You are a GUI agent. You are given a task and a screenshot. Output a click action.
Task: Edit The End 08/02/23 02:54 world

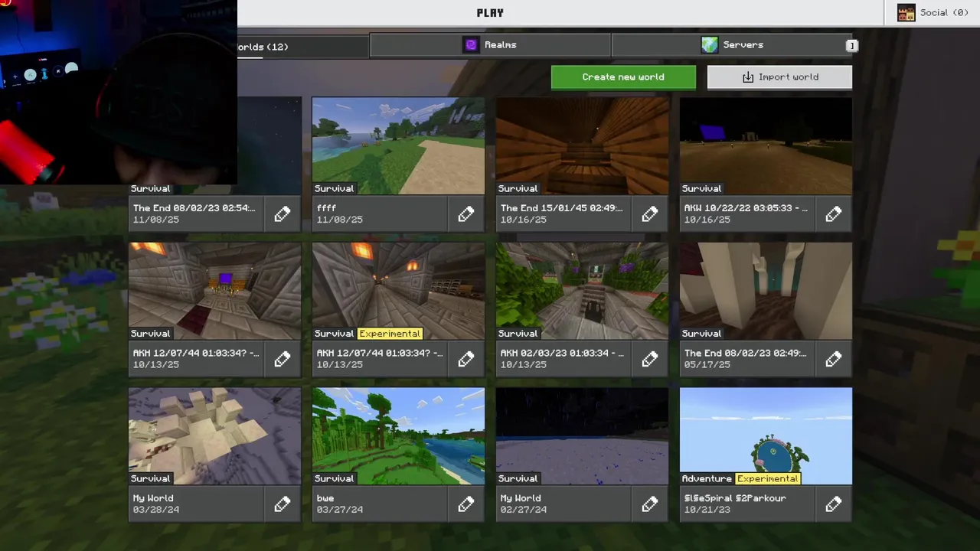click(282, 214)
